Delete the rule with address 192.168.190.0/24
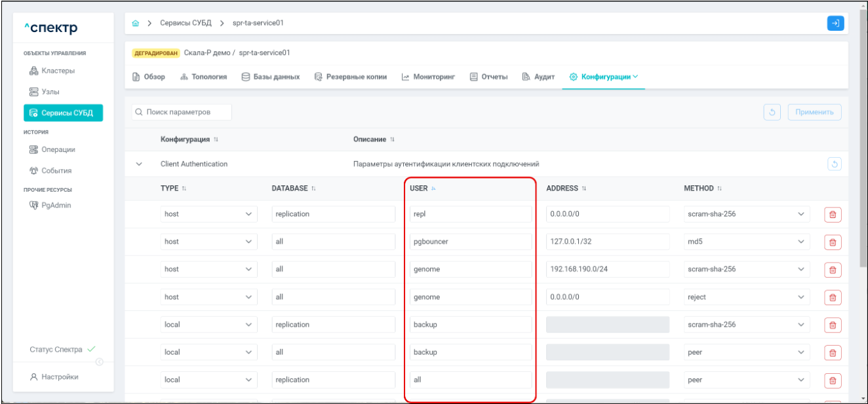The image size is (868, 404). click(x=833, y=269)
